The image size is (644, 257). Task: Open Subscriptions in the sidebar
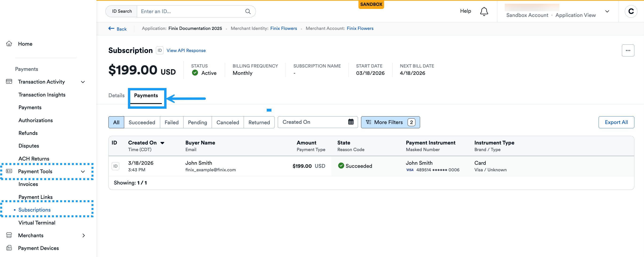click(x=34, y=210)
